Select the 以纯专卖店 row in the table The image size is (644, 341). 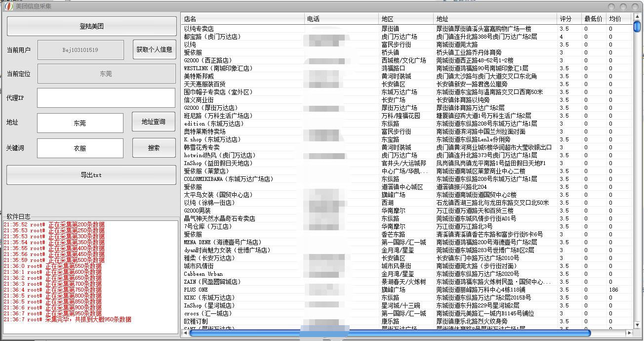247,28
